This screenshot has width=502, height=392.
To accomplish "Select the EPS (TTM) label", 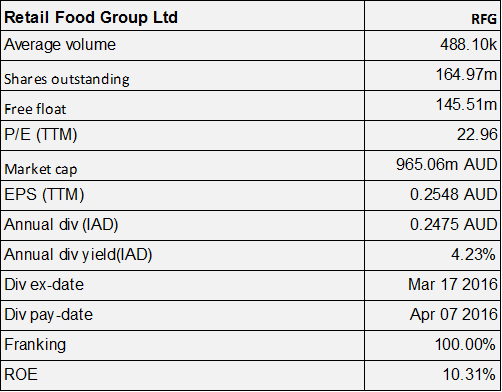I will click(44, 195).
